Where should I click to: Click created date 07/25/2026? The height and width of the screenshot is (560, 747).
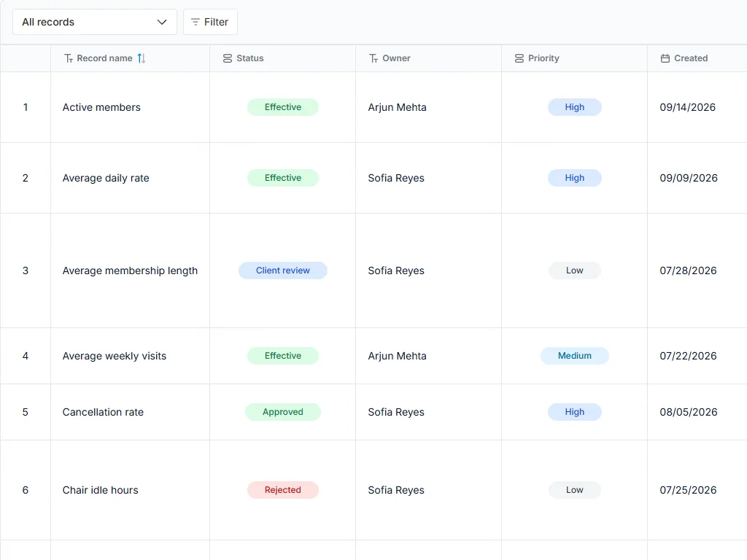click(688, 490)
